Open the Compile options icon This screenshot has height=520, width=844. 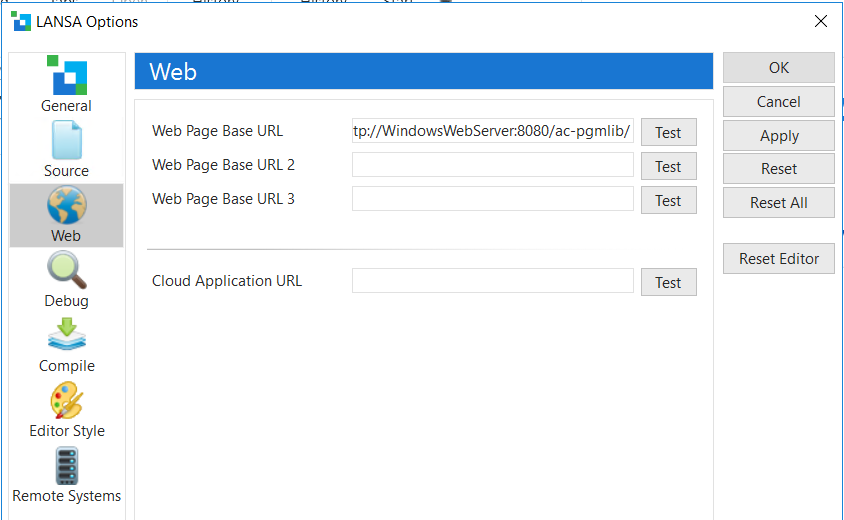pyautogui.click(x=67, y=334)
